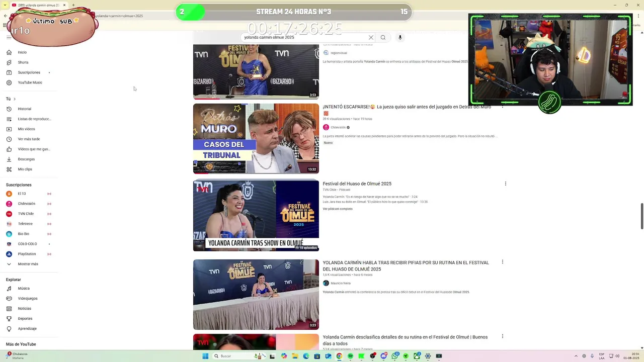Screen dimensions: 644x362
Task: Jump to Yolanda Carmín chapter at 3:24
Action: click(x=370, y=197)
